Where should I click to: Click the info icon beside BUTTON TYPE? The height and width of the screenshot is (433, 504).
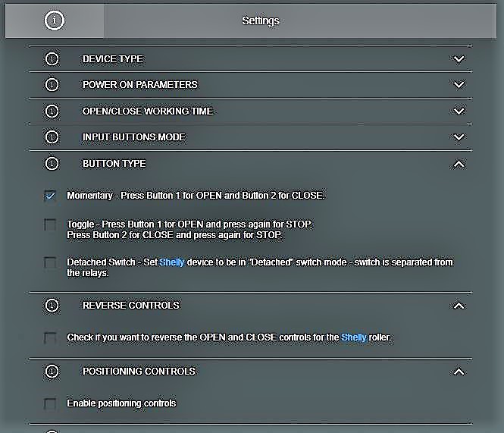pyautogui.click(x=52, y=164)
